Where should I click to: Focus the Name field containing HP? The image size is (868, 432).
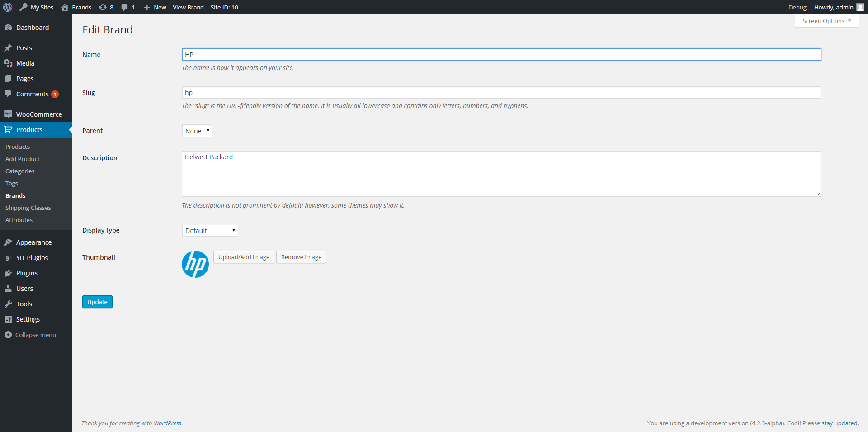[x=501, y=55]
